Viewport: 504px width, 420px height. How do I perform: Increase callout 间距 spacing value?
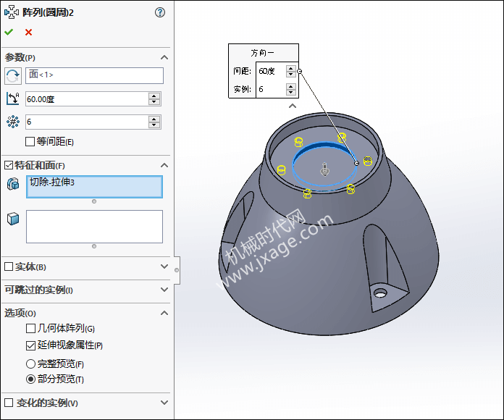coord(291,69)
